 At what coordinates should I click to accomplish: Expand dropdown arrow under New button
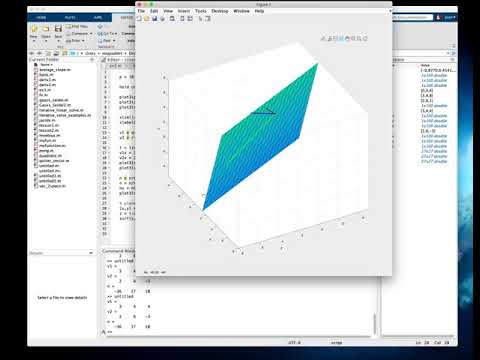34,41
